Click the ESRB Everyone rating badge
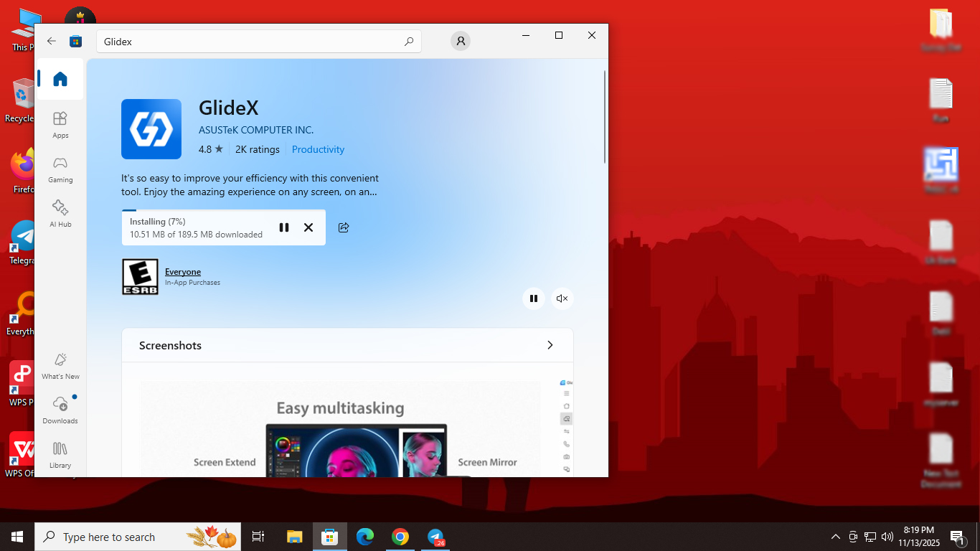The width and height of the screenshot is (980, 551). (140, 277)
